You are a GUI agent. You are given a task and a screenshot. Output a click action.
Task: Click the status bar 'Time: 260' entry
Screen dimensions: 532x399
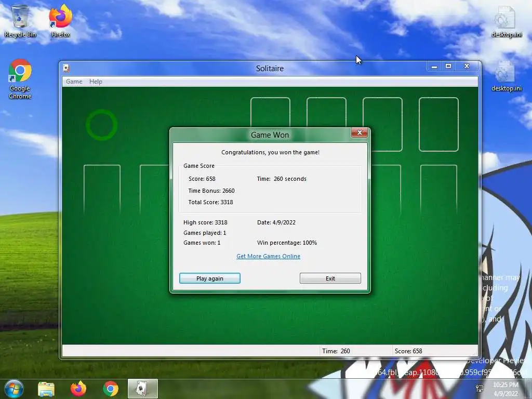[x=336, y=351]
